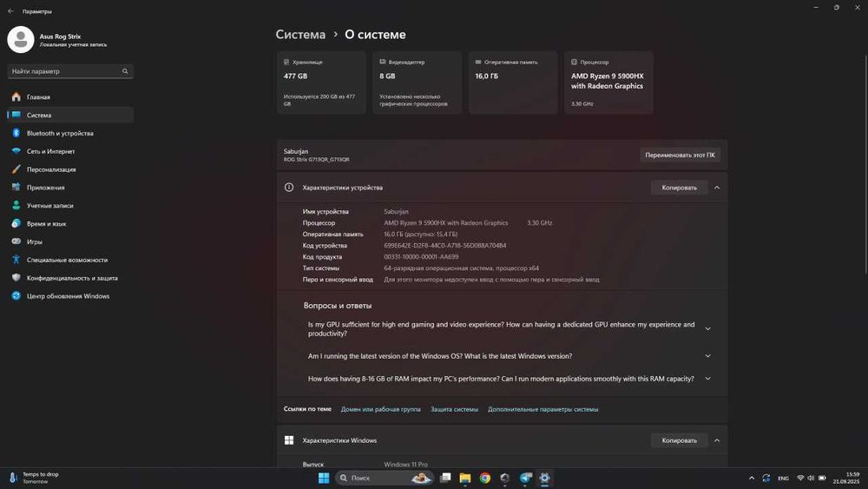
Task: Click the info icon beside Характеристики устройства
Action: (x=289, y=188)
